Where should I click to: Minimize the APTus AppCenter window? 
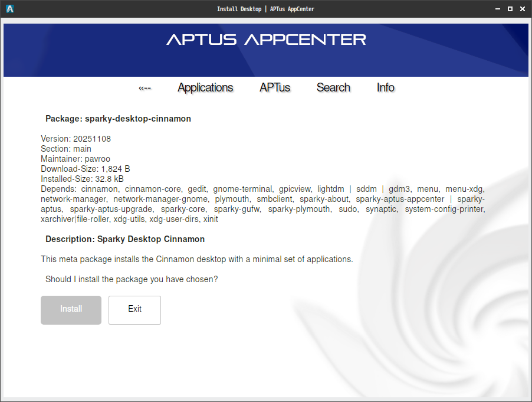[x=498, y=9]
